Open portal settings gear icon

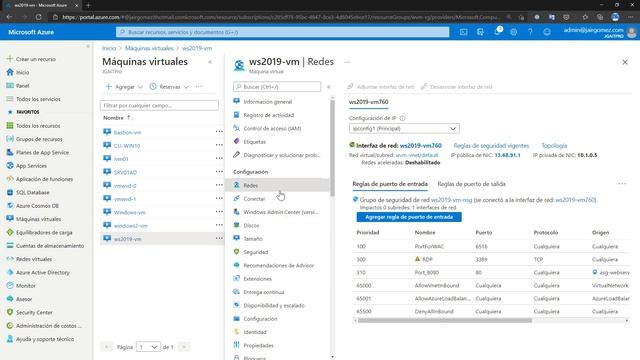pos(513,32)
